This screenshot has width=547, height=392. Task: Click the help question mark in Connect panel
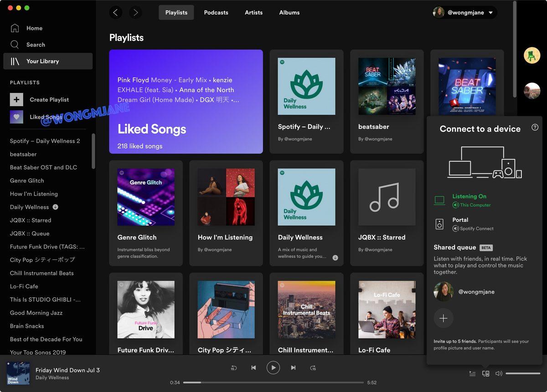pos(535,127)
